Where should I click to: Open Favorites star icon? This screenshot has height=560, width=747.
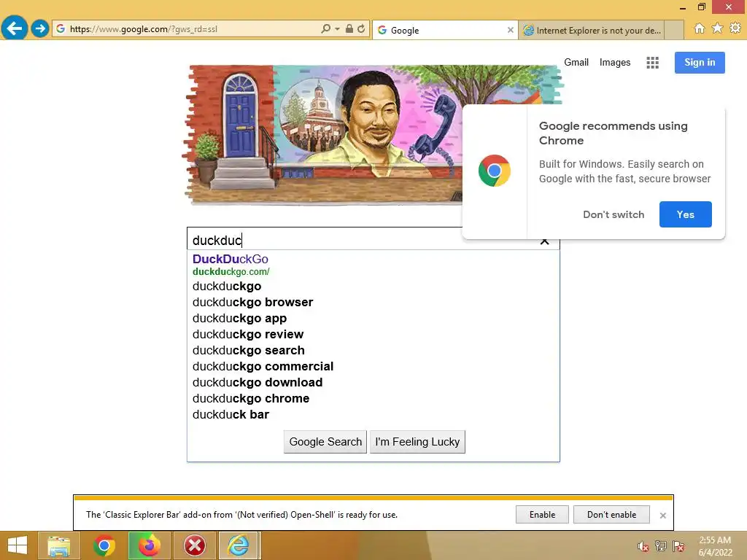tap(717, 28)
